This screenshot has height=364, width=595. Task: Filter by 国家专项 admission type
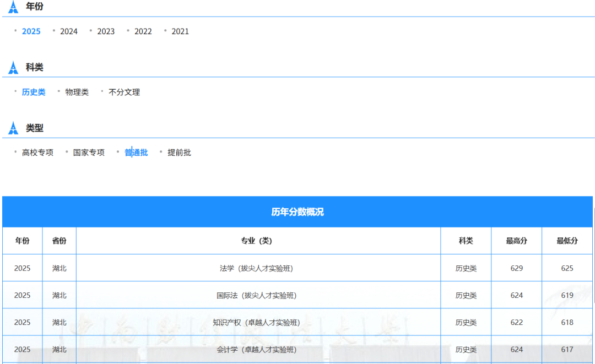(89, 153)
